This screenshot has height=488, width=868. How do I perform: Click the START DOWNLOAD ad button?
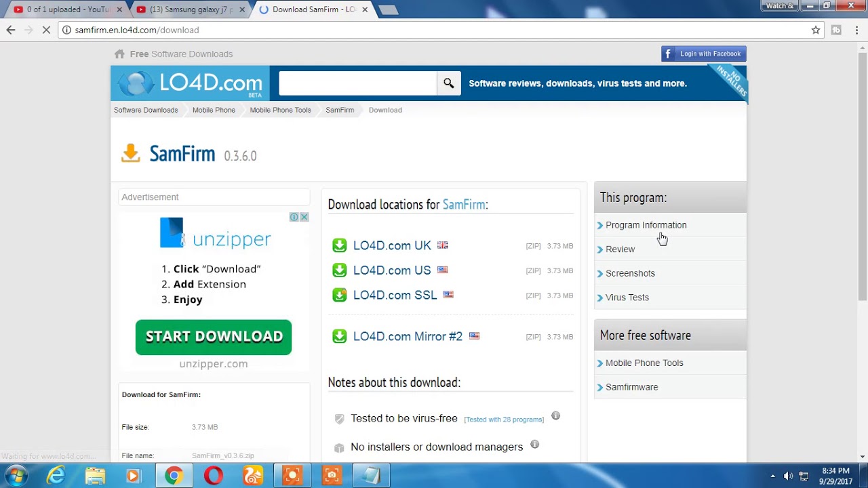point(214,337)
